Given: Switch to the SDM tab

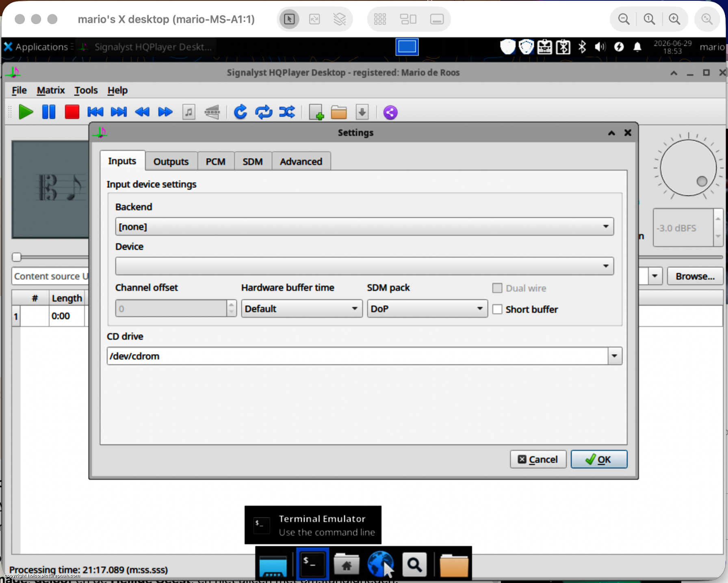Looking at the screenshot, I should click(253, 161).
